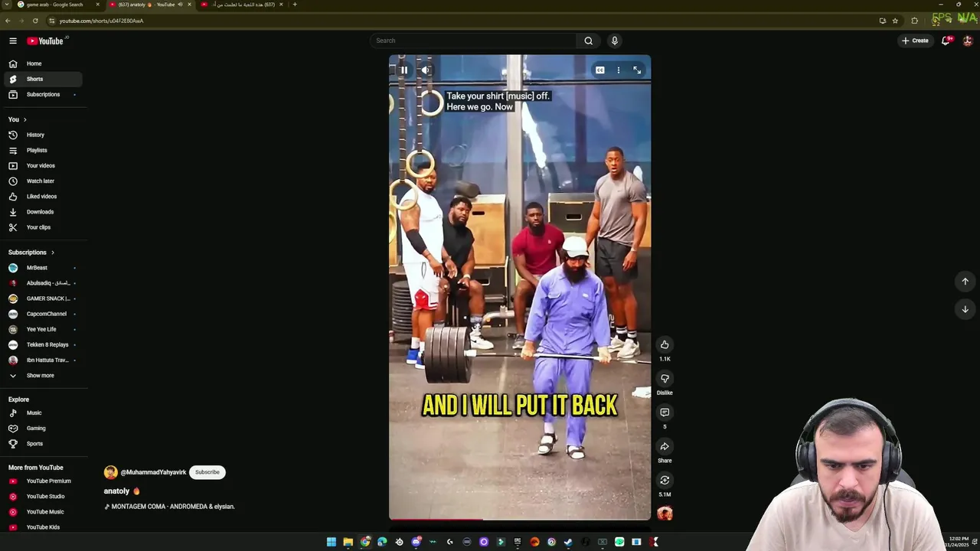Open YouTube Premium link
This screenshot has height=551, width=980.
(x=42, y=481)
